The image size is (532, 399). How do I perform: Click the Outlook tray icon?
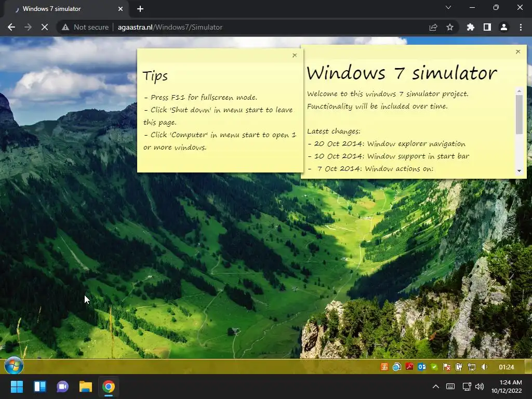click(x=422, y=367)
